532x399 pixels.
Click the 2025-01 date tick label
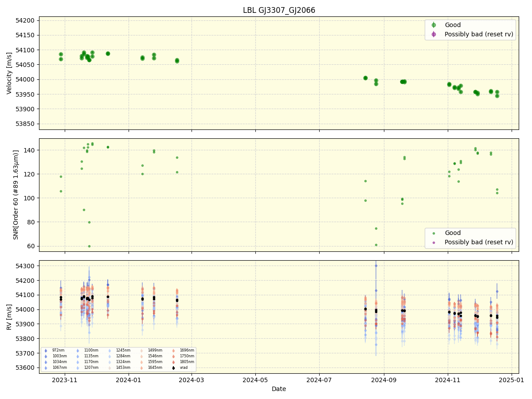pyautogui.click(x=512, y=380)
